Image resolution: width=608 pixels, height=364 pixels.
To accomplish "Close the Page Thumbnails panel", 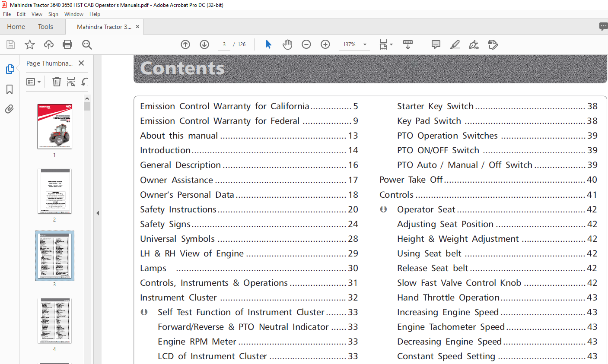I will pos(81,63).
